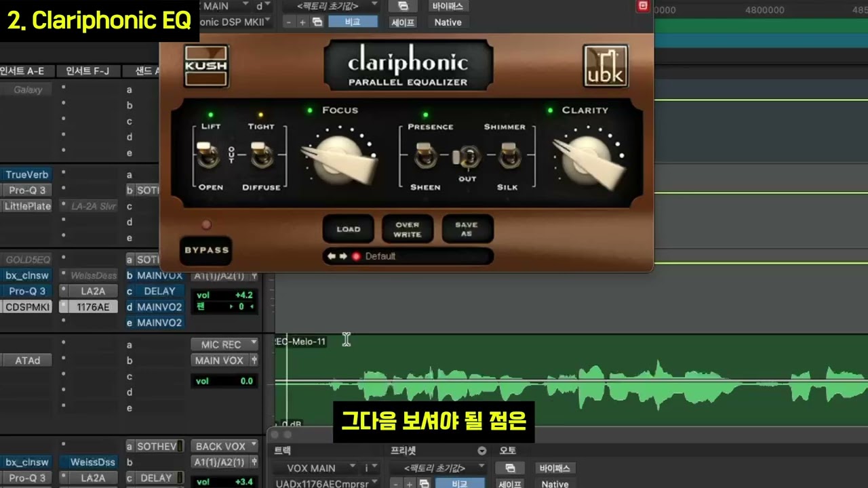Screen dimensions: 868x488
Task: Open bottom window 팩토리 초기값 preset dropdown
Action: pos(439,468)
